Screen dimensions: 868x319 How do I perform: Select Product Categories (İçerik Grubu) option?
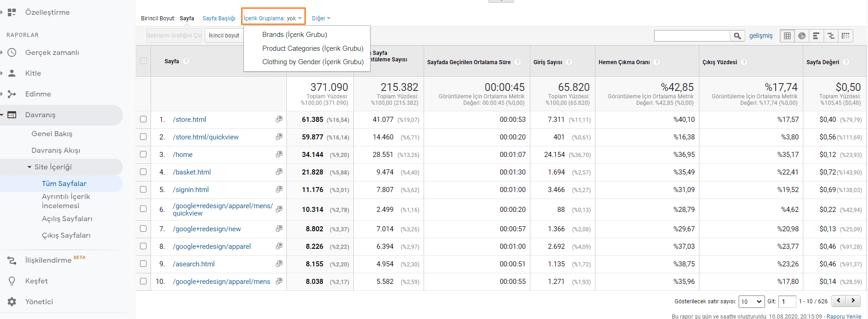coord(312,48)
